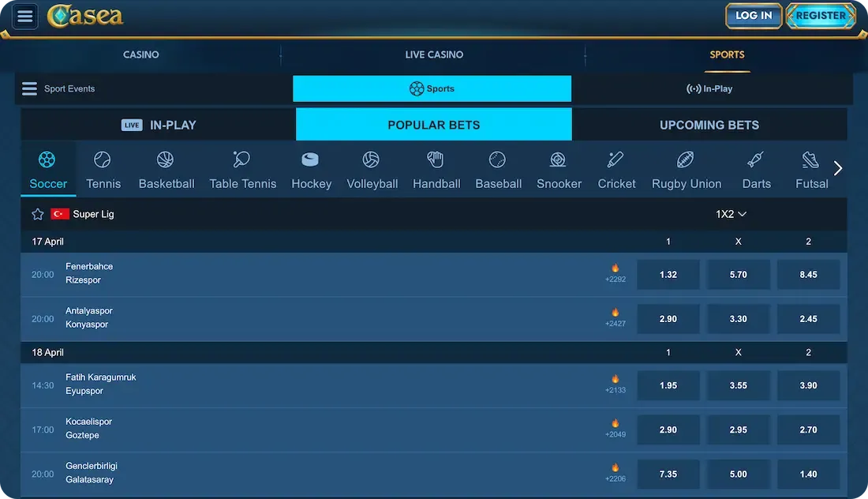This screenshot has width=868, height=499.
Task: Select the Volleyball sport icon
Action: [x=371, y=160]
